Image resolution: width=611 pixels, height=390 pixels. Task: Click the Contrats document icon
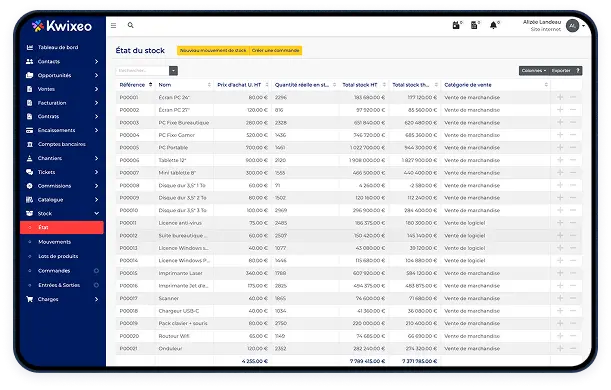point(30,116)
